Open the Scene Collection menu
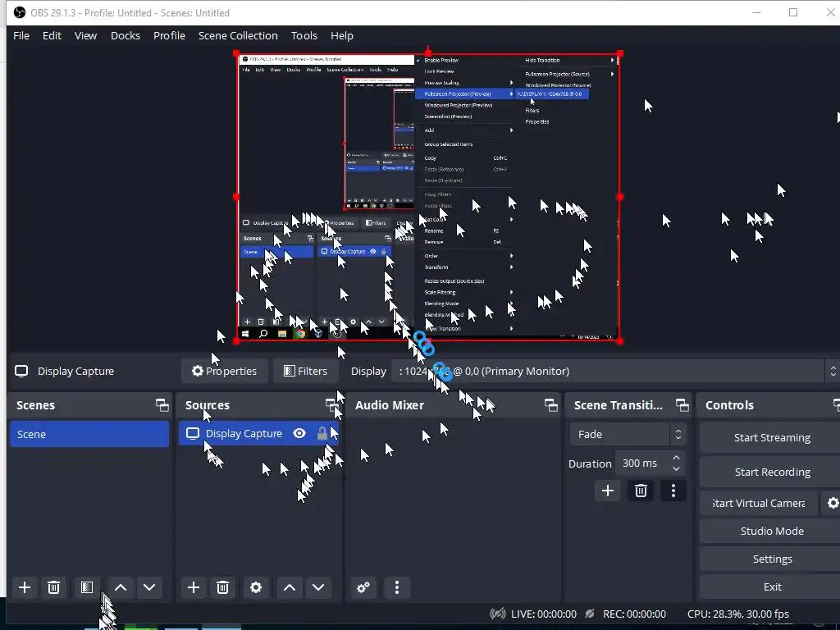The image size is (840, 630). coord(238,35)
